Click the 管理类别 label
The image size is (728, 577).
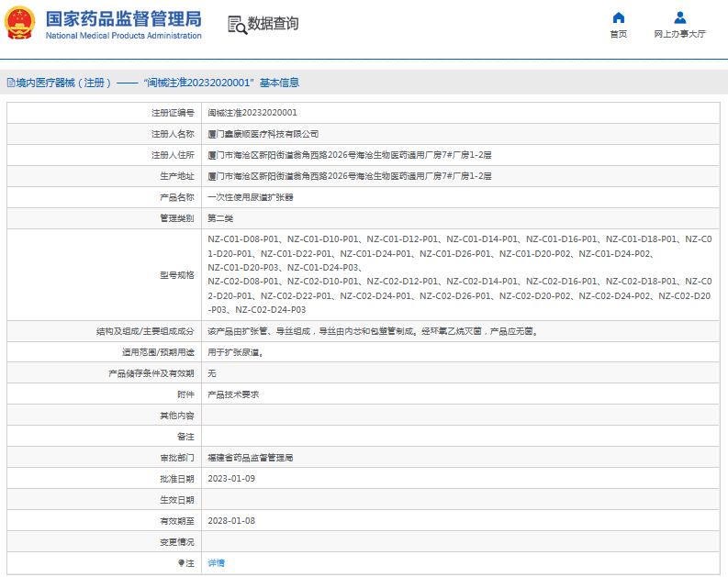(x=177, y=218)
